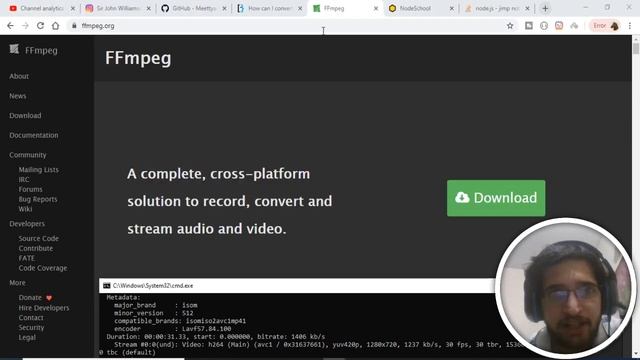Switch to the node.js jimp tab
The image size is (640, 360).
click(x=497, y=8)
